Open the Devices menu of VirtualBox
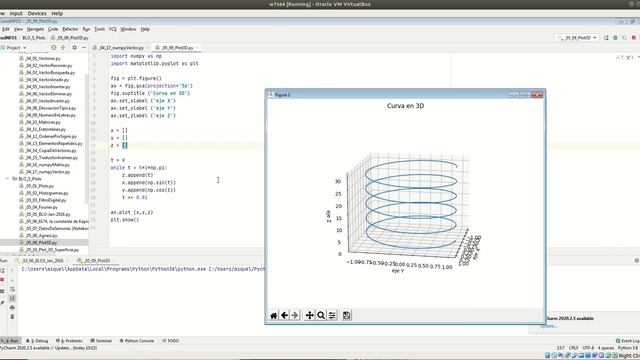 37,13
